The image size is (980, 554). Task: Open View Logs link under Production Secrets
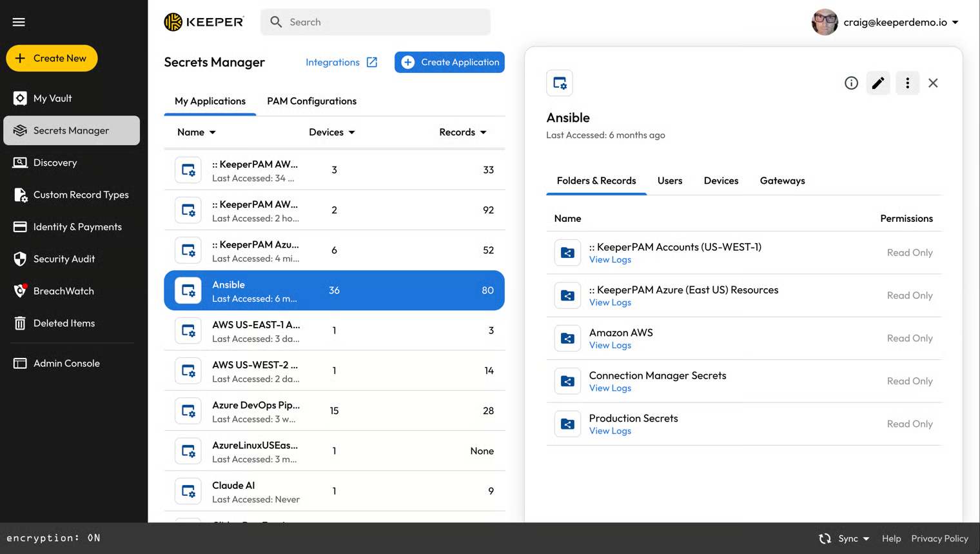(x=610, y=431)
